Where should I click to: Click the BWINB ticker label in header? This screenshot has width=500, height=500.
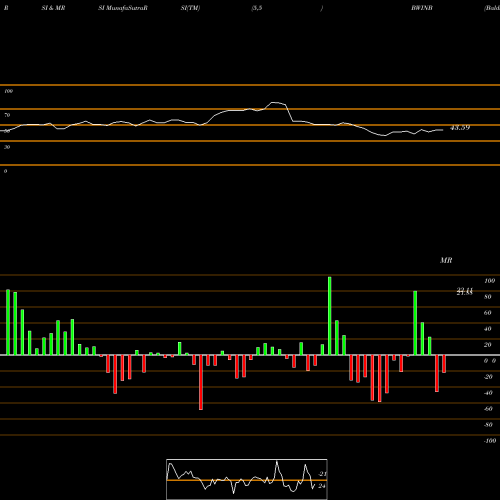tap(422, 8)
